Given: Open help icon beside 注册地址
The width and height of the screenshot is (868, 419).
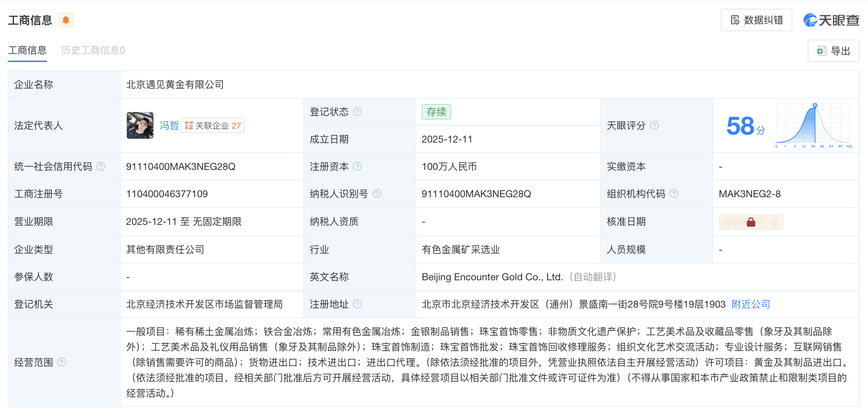Looking at the screenshot, I should [357, 304].
